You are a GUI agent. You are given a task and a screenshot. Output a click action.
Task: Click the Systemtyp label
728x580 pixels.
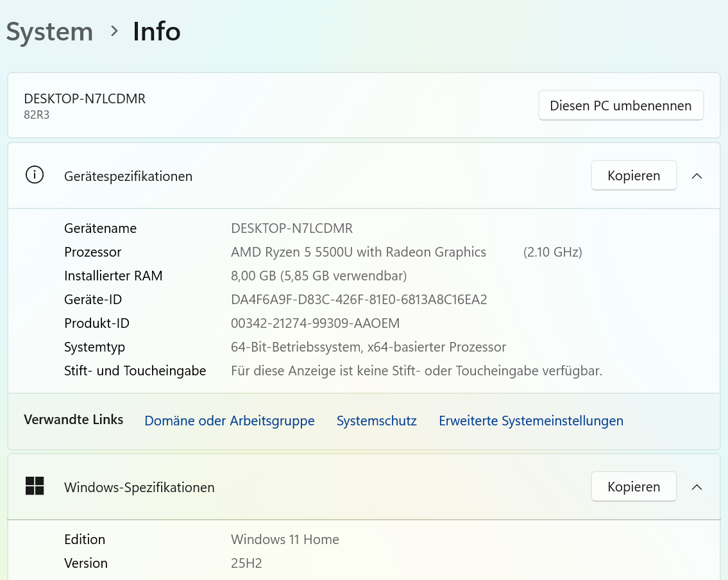95,347
